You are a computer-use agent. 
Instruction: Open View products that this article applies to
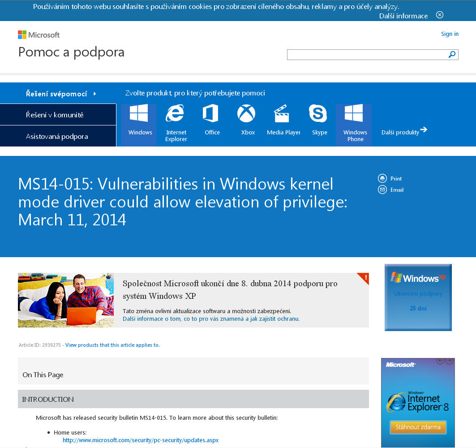(112, 345)
